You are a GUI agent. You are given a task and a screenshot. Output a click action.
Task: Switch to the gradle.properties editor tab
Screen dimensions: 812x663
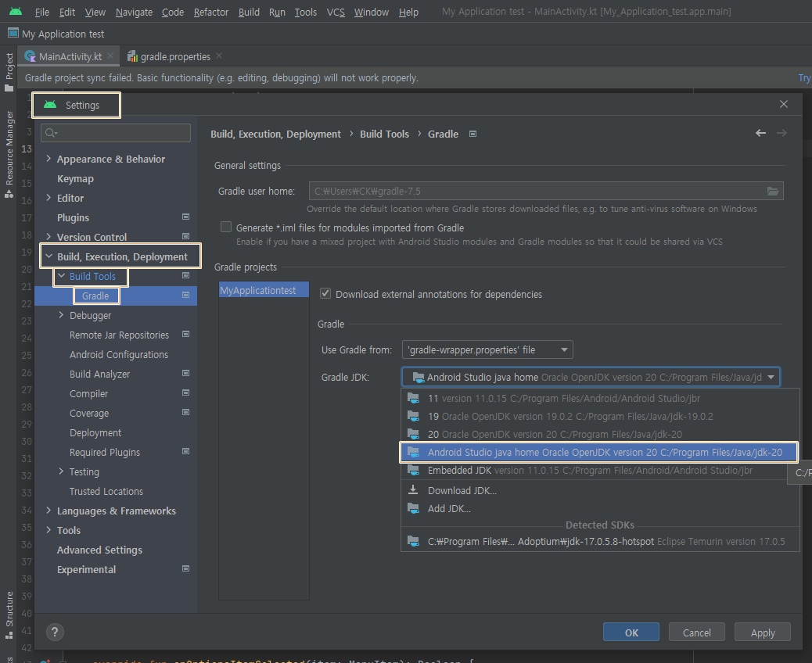coord(175,56)
